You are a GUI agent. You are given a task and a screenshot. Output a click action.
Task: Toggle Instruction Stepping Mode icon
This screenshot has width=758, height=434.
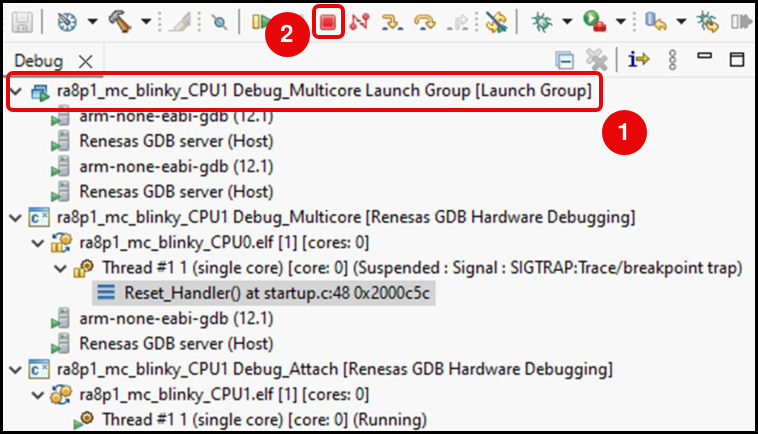pos(639,59)
